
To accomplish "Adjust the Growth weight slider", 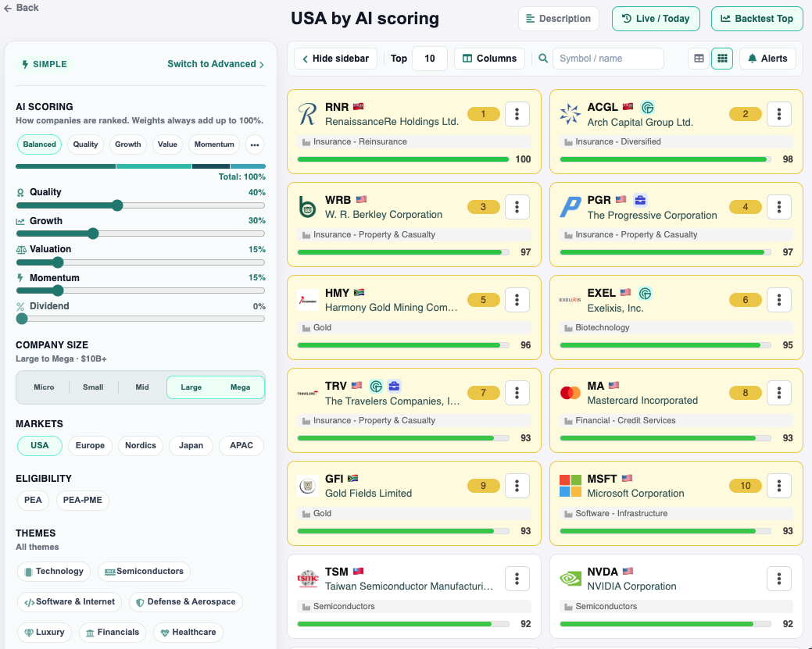I will (141, 234).
